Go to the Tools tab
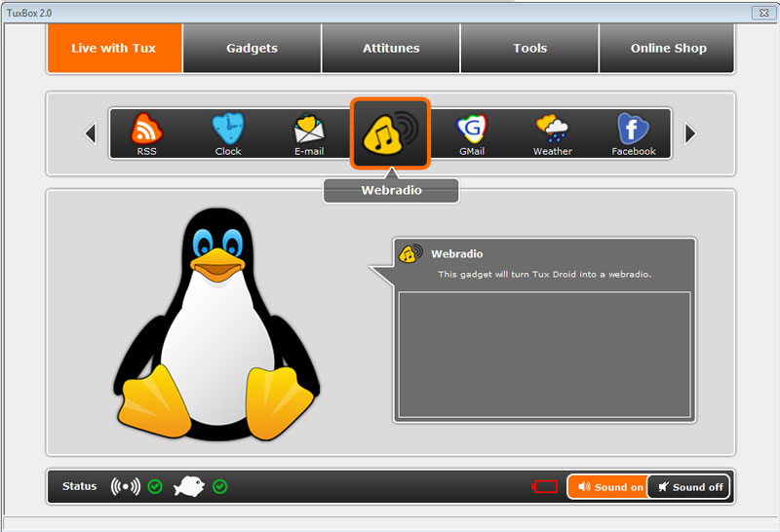The image size is (780, 532). click(x=529, y=49)
